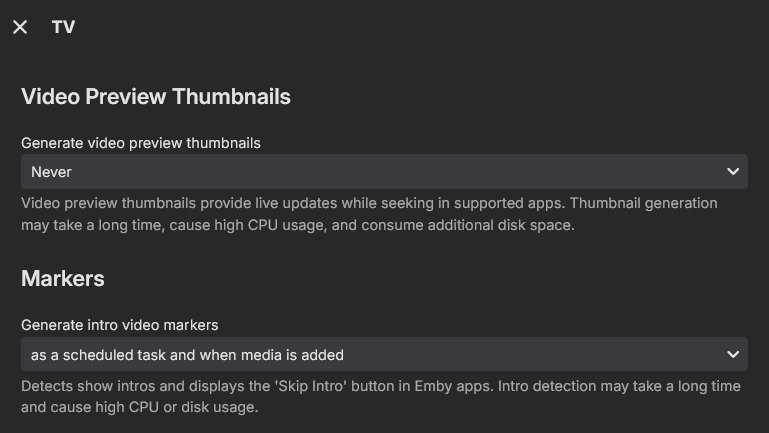The height and width of the screenshot is (433, 769).
Task: Click the 'Generate video preview thumbnails' label
Action: point(141,143)
